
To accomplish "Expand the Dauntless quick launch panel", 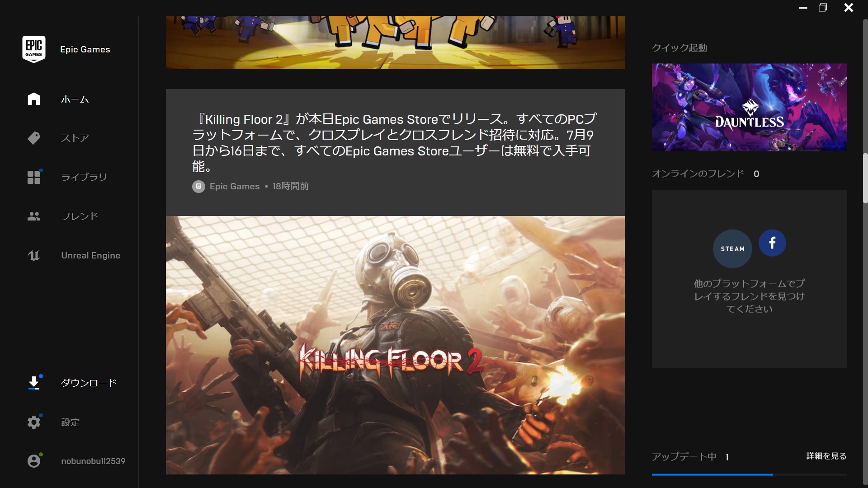I will click(x=750, y=107).
